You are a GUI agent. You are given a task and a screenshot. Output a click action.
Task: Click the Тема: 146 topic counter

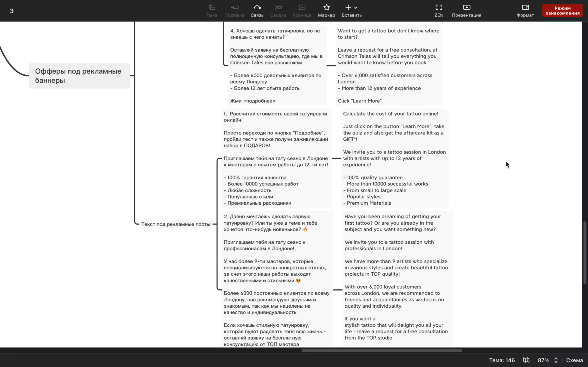[502, 360]
